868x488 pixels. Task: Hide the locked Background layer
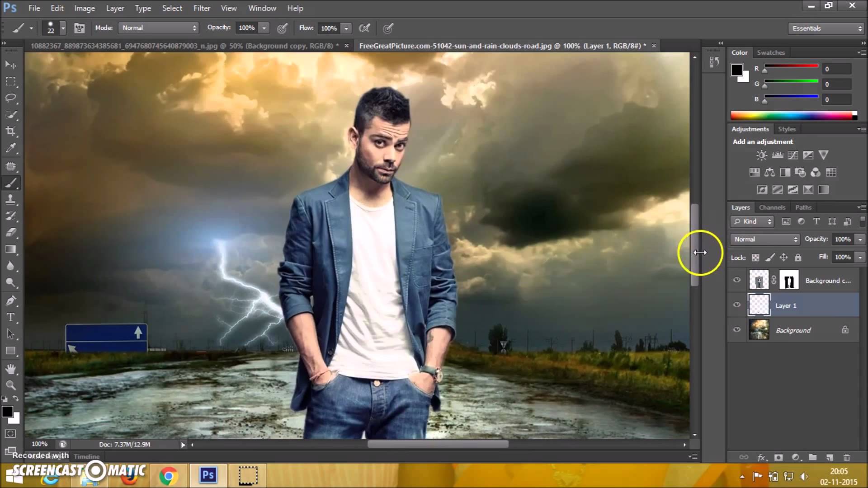click(737, 330)
